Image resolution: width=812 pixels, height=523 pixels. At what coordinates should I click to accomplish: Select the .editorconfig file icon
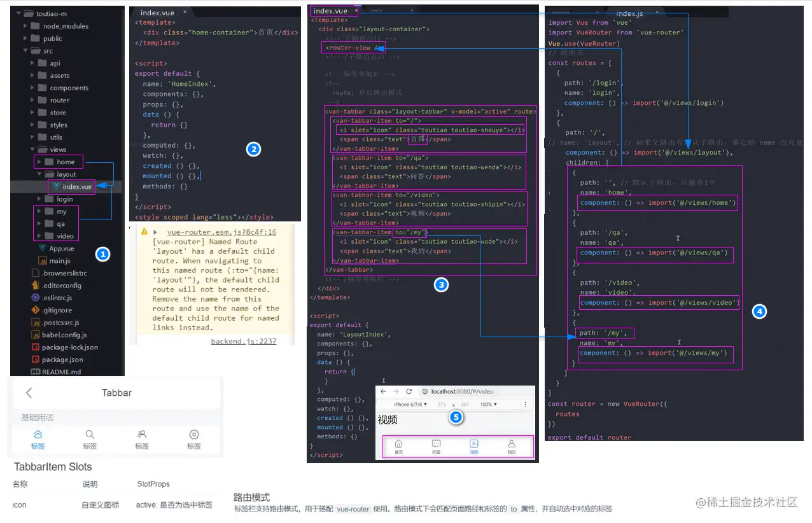point(36,285)
